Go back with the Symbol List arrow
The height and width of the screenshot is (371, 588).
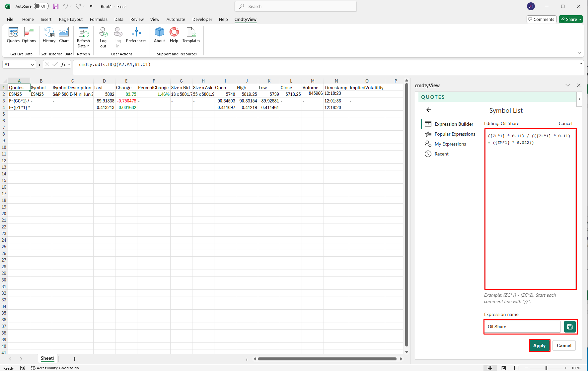429,110
